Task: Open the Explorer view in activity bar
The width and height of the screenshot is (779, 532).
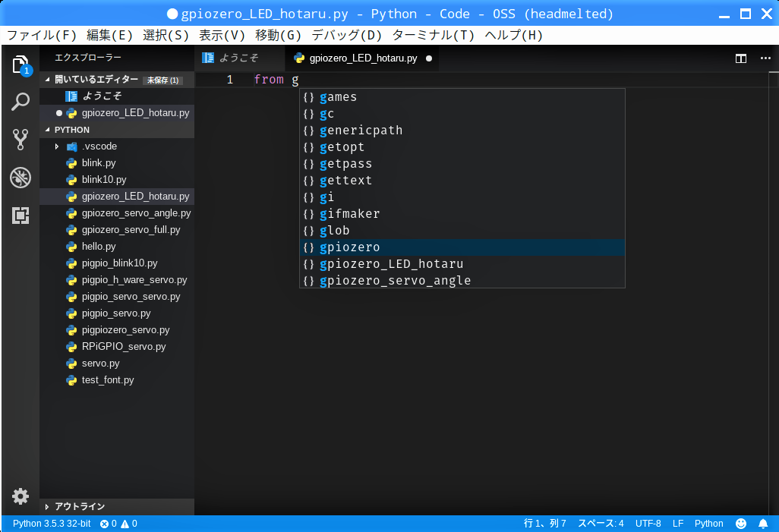Action: tap(20, 65)
